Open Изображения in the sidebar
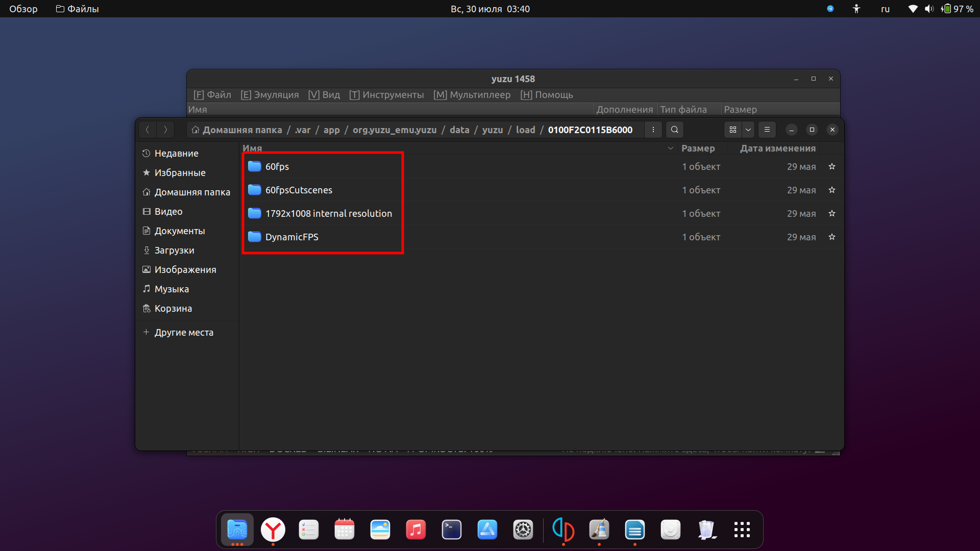The width and height of the screenshot is (980, 551). pos(187,269)
